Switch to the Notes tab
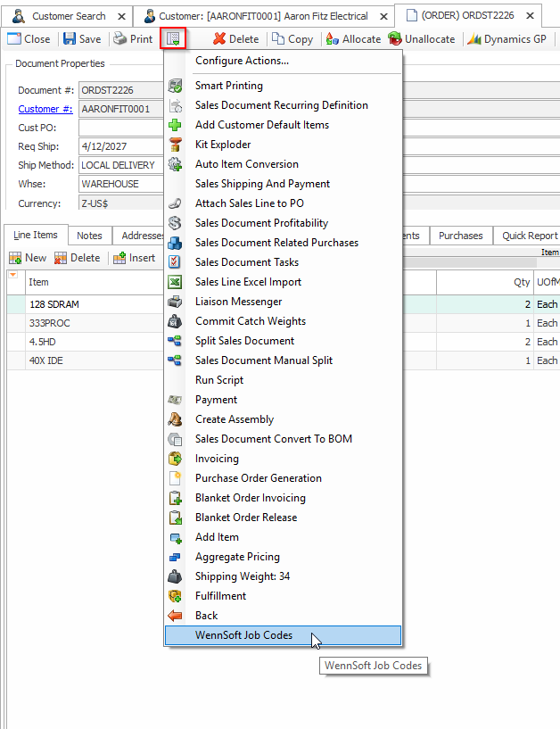 pos(89,236)
